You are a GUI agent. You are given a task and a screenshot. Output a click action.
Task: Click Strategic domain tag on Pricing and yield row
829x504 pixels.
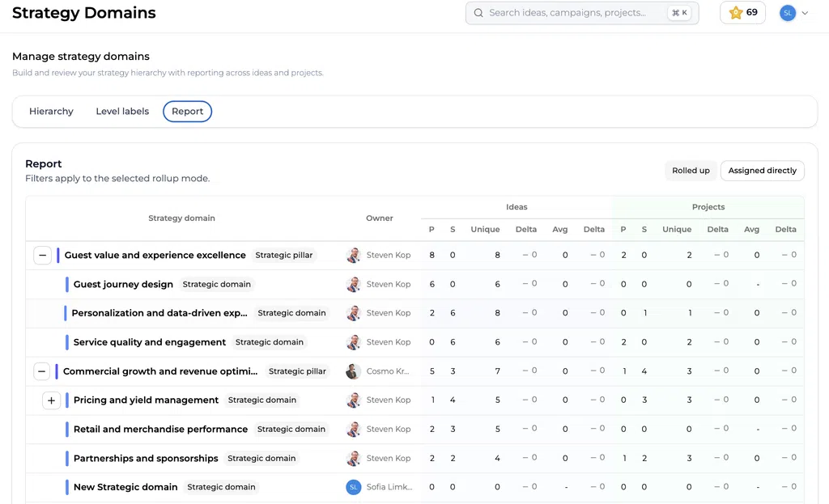tap(262, 400)
